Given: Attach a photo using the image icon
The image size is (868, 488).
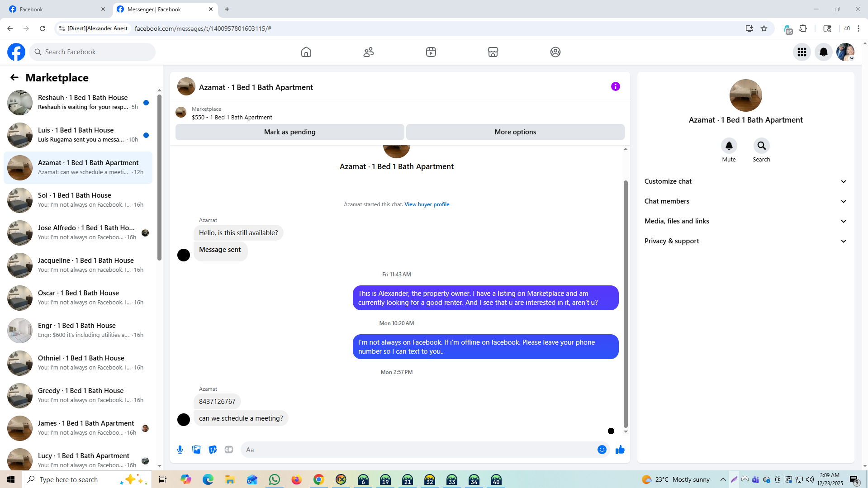Looking at the screenshot, I should point(196,450).
